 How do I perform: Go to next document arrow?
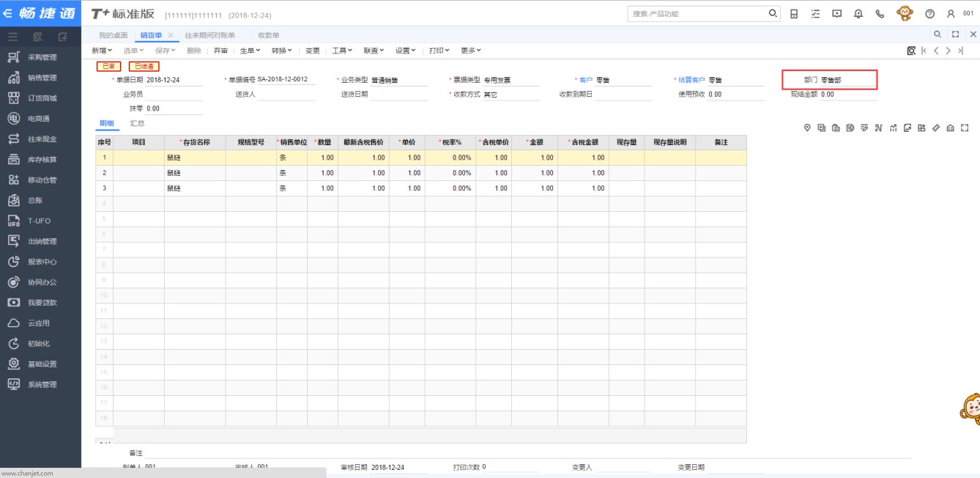pos(948,51)
